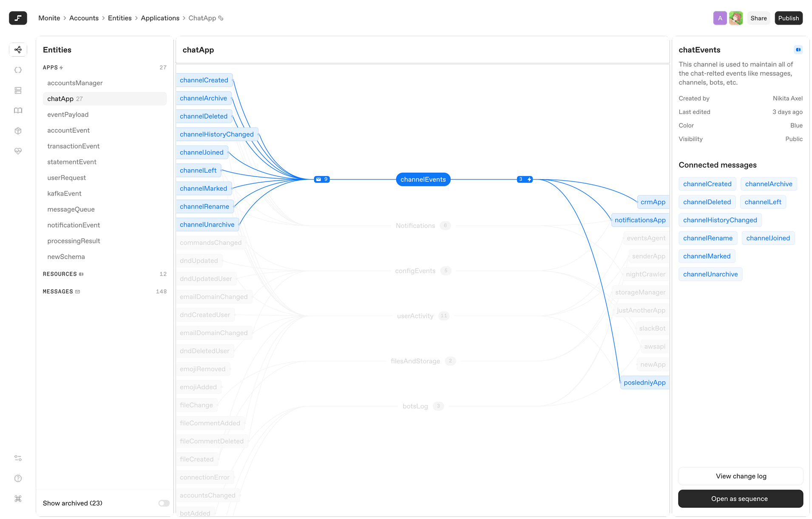This screenshot has height=519, width=812.
Task: Open the help question mark icon
Action: [18, 479]
